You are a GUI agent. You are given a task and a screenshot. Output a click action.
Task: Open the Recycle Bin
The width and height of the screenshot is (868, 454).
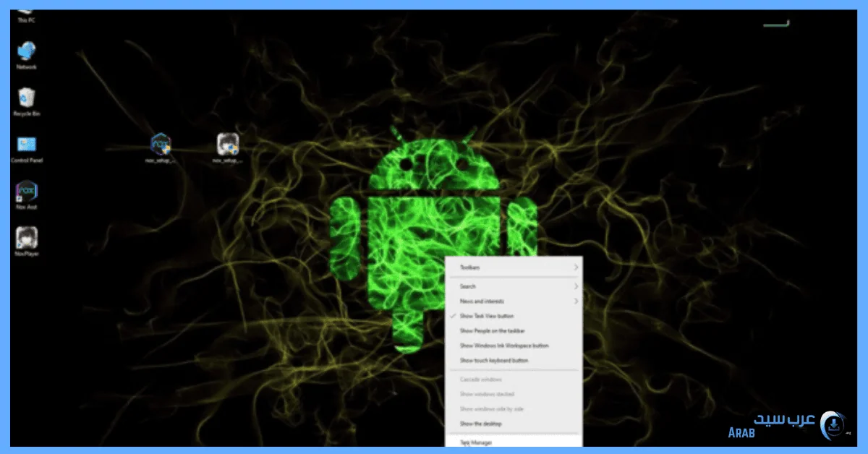[27, 98]
